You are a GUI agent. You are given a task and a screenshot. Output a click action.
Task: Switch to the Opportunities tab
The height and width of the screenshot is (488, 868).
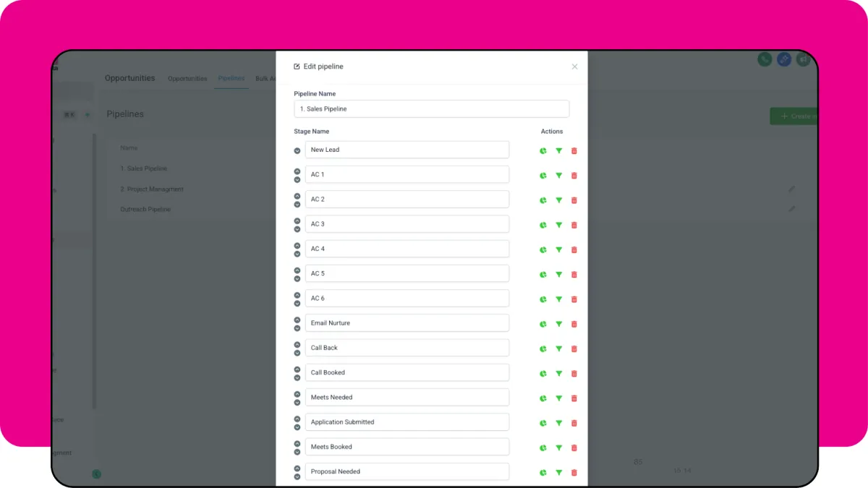pyautogui.click(x=187, y=78)
